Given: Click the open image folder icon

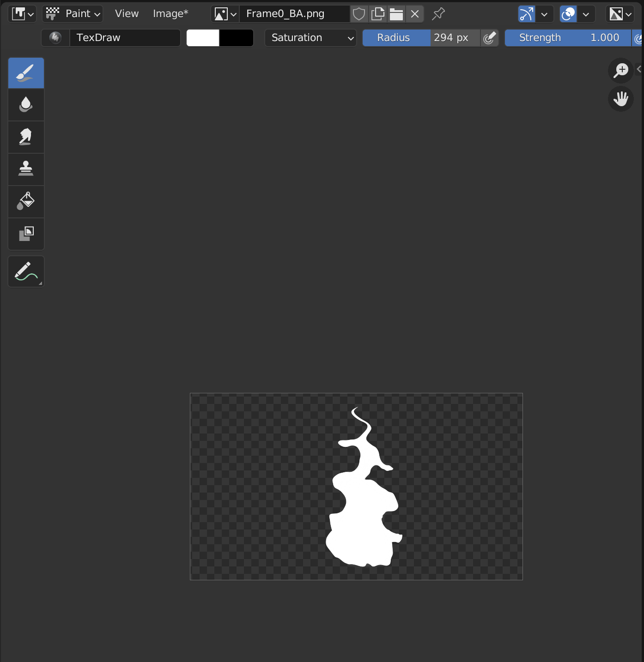Looking at the screenshot, I should 396,14.
